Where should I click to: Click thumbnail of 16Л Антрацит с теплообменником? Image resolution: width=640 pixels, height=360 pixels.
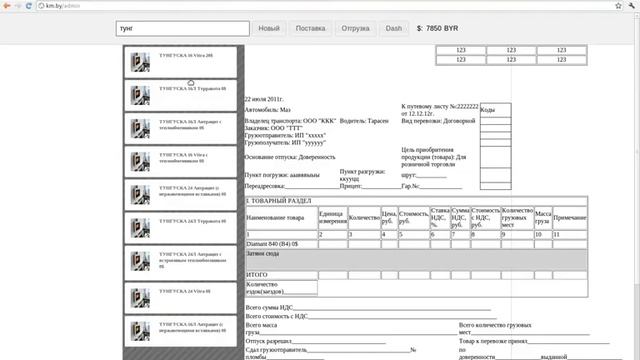pos(140,129)
